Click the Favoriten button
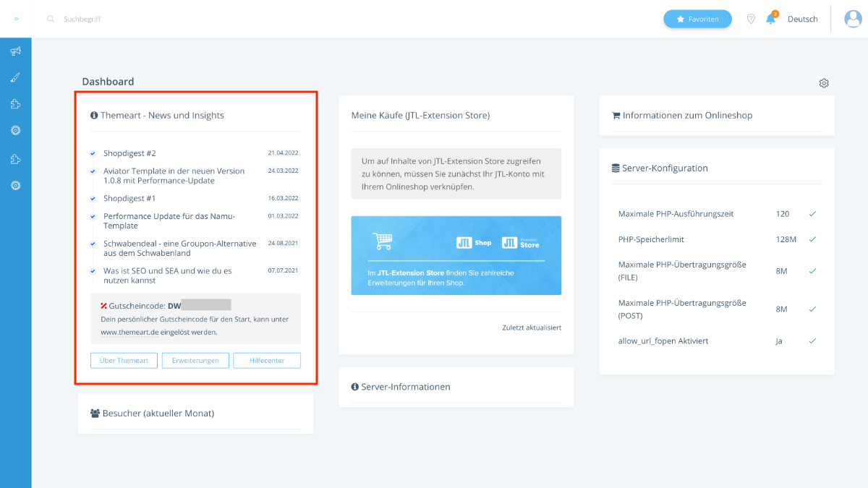The width and height of the screenshot is (868, 488). pos(697,20)
